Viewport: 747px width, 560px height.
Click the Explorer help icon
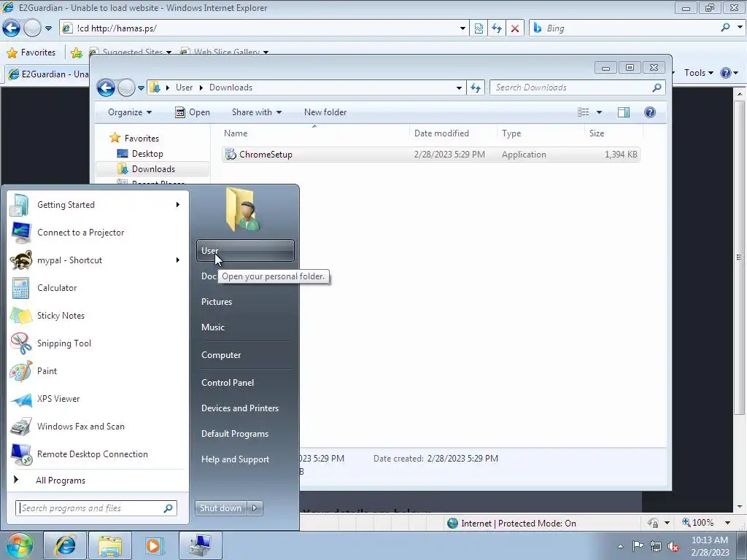(650, 112)
